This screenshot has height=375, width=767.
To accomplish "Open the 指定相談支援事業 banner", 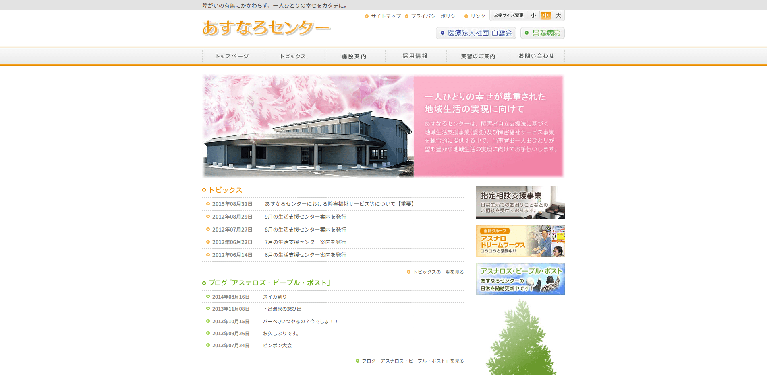I will pos(520,202).
